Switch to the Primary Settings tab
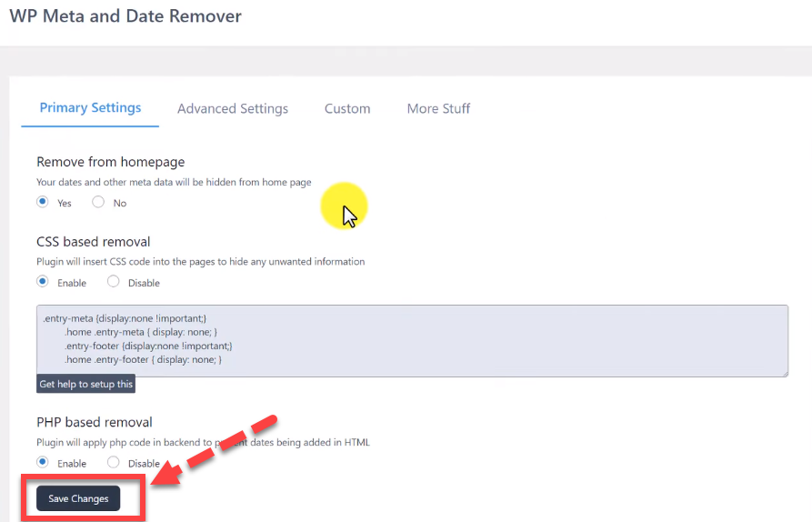The height and width of the screenshot is (522, 812). pyautogui.click(x=90, y=107)
